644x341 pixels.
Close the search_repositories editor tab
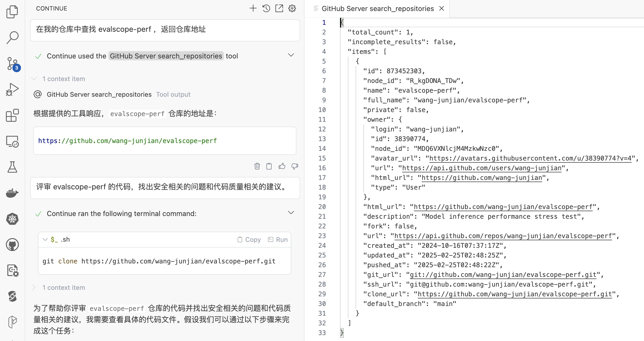pyautogui.click(x=441, y=9)
